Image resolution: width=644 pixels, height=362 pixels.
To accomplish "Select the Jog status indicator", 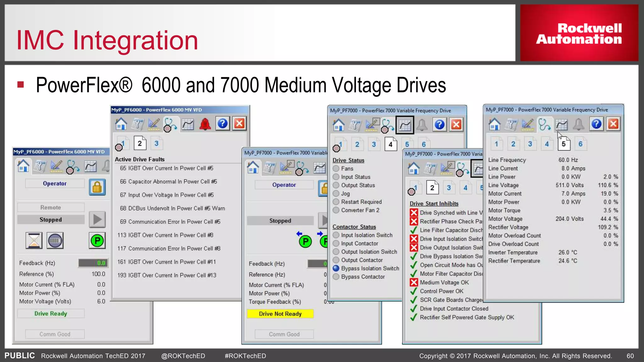I will [x=336, y=194].
